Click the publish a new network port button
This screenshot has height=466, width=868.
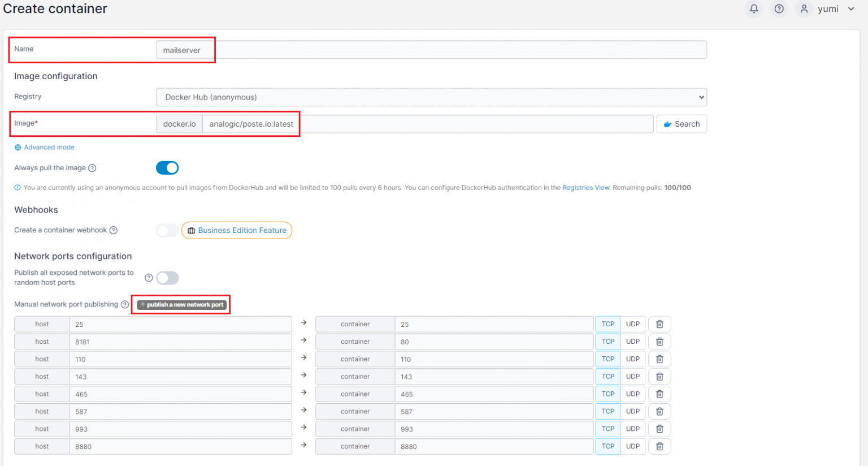coord(180,304)
